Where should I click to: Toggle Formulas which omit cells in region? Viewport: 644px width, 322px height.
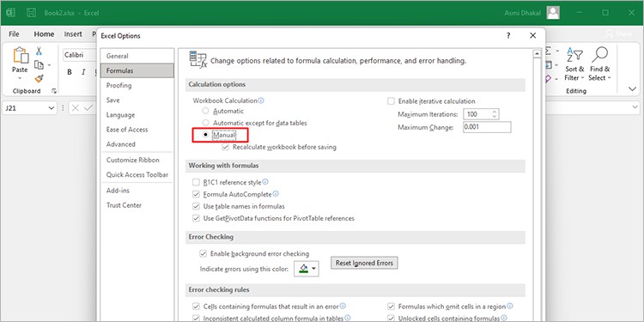tap(391, 307)
